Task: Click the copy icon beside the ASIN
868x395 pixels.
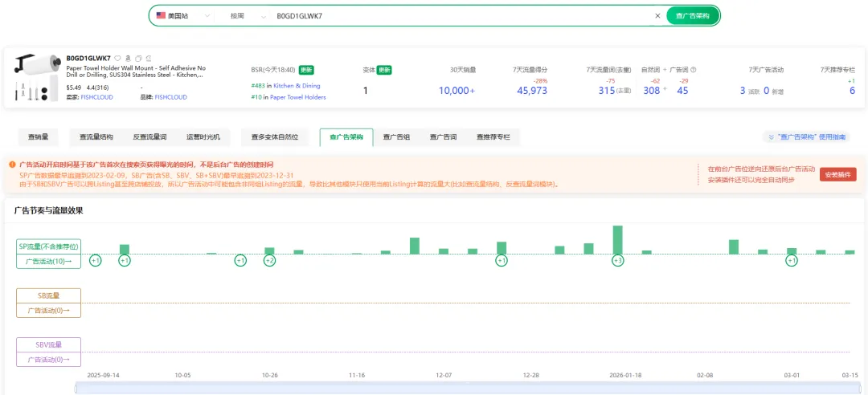Action: (138, 59)
